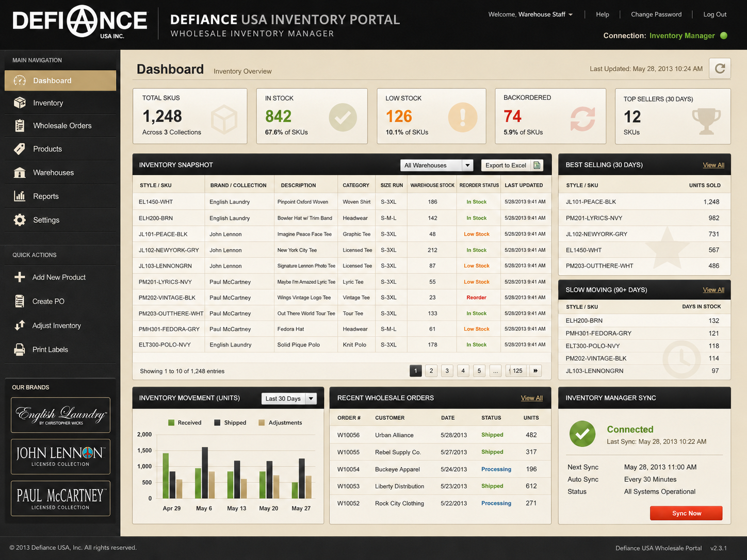
Task: Open John Lennon brand thumbnail
Action: click(60, 456)
